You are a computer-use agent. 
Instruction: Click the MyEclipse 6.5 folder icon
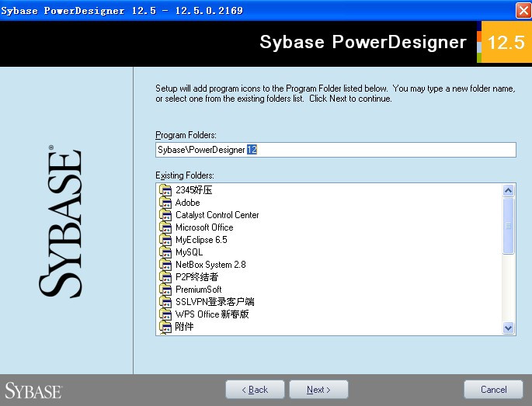[x=165, y=240]
